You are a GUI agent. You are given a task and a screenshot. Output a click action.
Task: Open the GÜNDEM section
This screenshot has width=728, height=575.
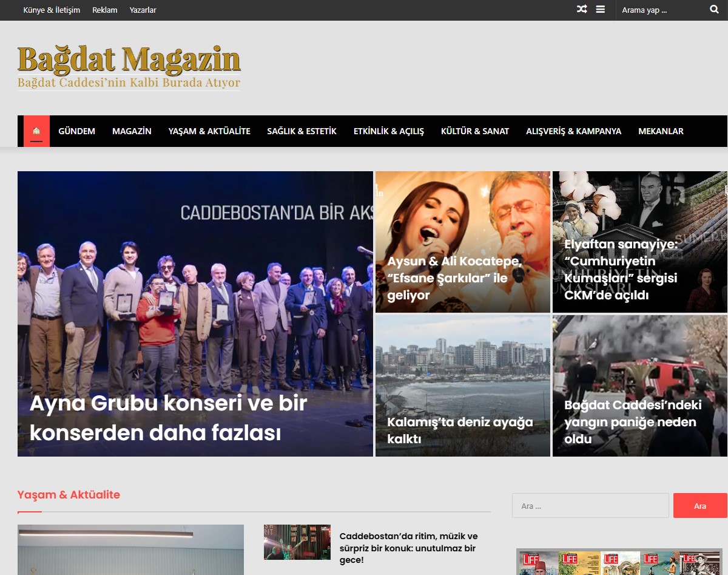[x=77, y=131]
